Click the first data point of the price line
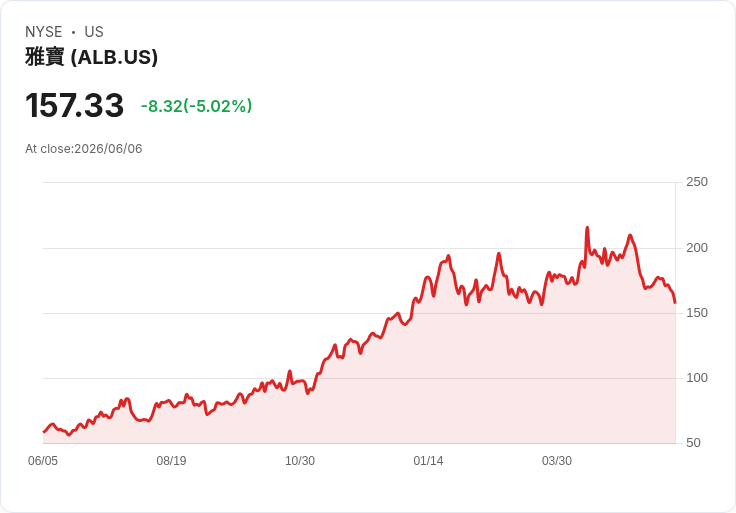Image resolution: width=736 pixels, height=513 pixels. pyautogui.click(x=44, y=432)
